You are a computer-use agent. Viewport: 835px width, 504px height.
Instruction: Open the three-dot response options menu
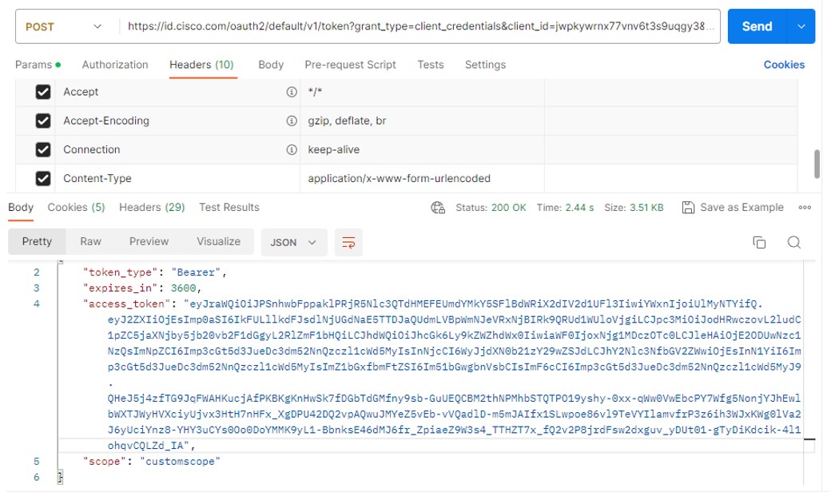805,208
